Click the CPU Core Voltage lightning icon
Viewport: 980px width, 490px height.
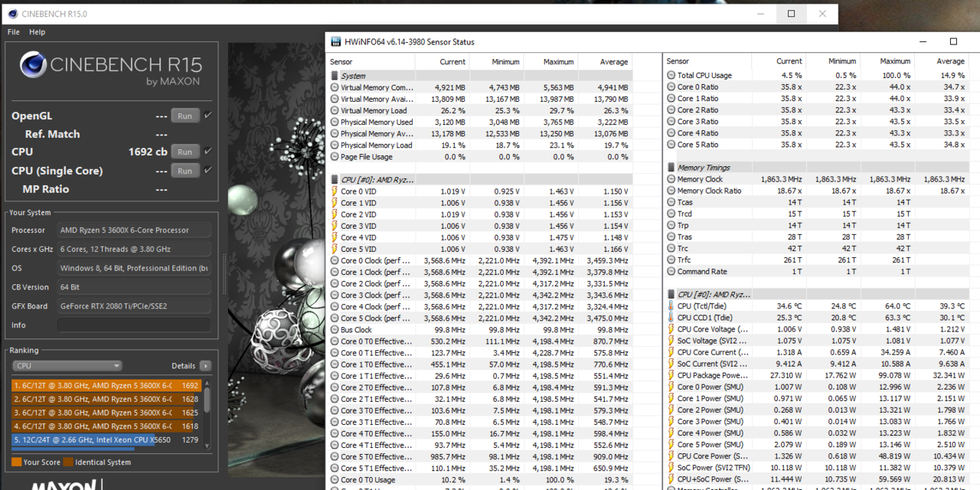(x=671, y=329)
